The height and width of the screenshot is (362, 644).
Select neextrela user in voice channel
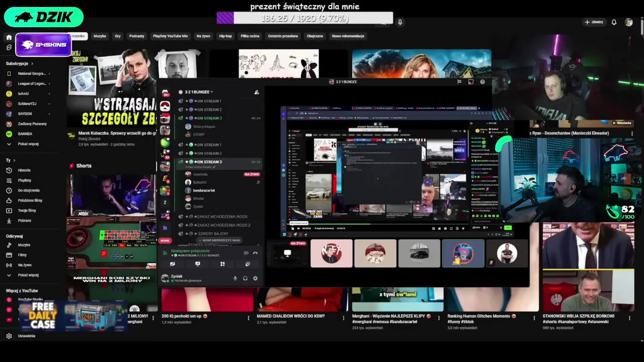click(x=200, y=174)
